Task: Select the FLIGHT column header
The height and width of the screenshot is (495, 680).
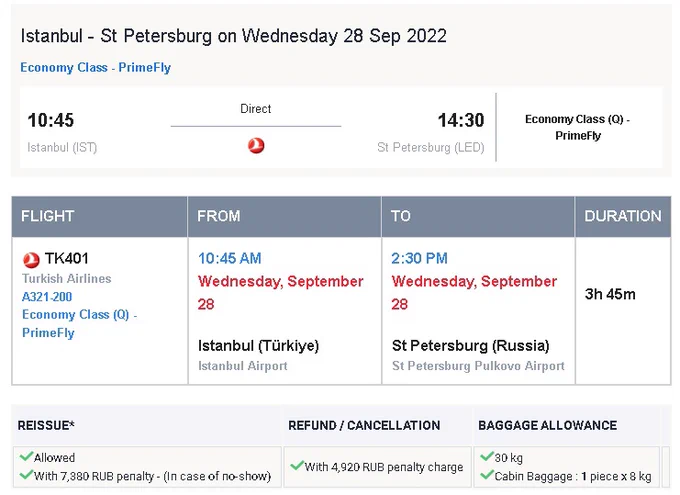Action: pos(100,216)
